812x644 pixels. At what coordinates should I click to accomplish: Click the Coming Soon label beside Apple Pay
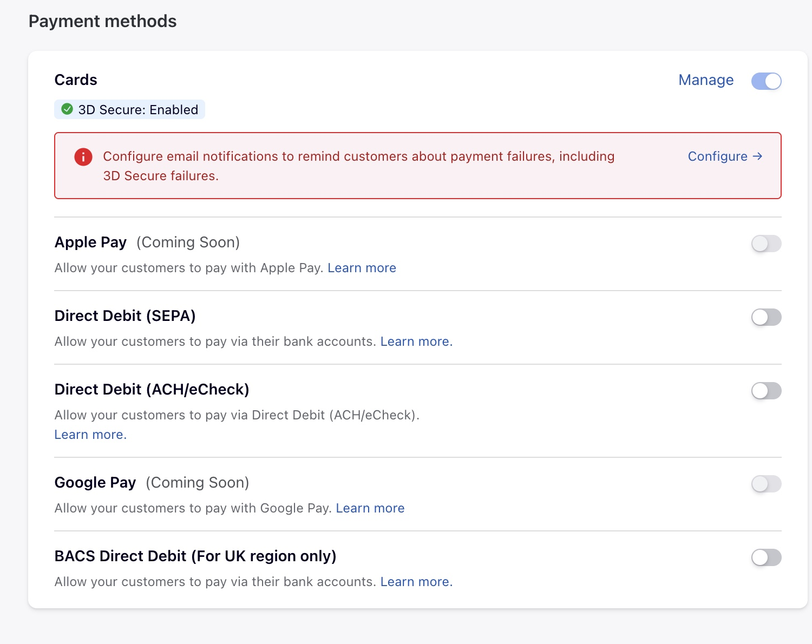click(188, 242)
